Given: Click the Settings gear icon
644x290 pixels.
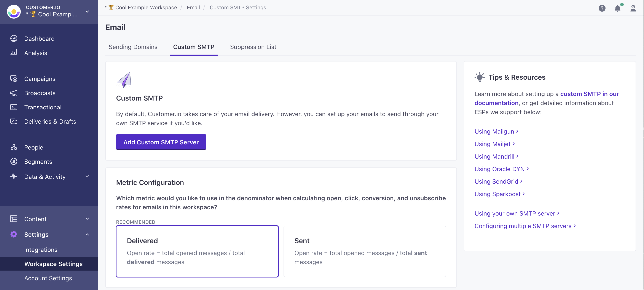Looking at the screenshot, I should coord(14,234).
